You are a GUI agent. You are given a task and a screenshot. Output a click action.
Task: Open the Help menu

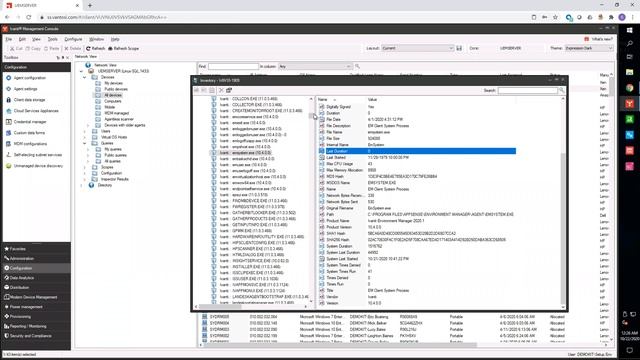pos(115,39)
